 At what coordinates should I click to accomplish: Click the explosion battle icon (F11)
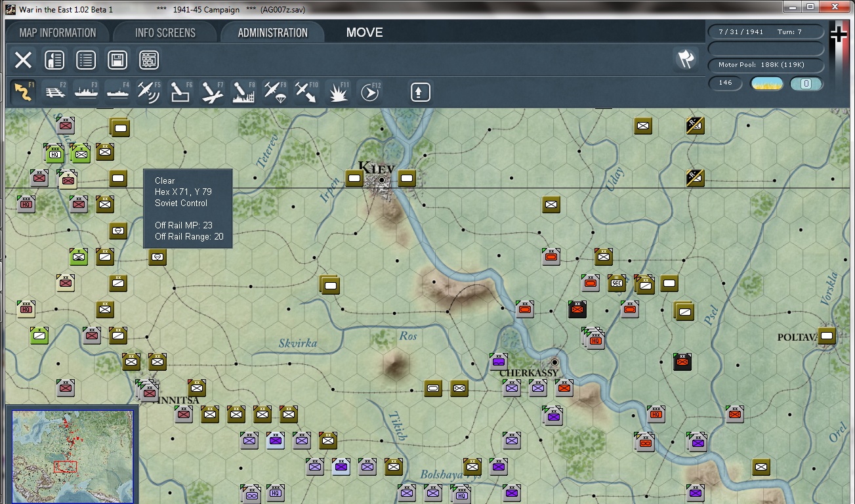point(339,92)
